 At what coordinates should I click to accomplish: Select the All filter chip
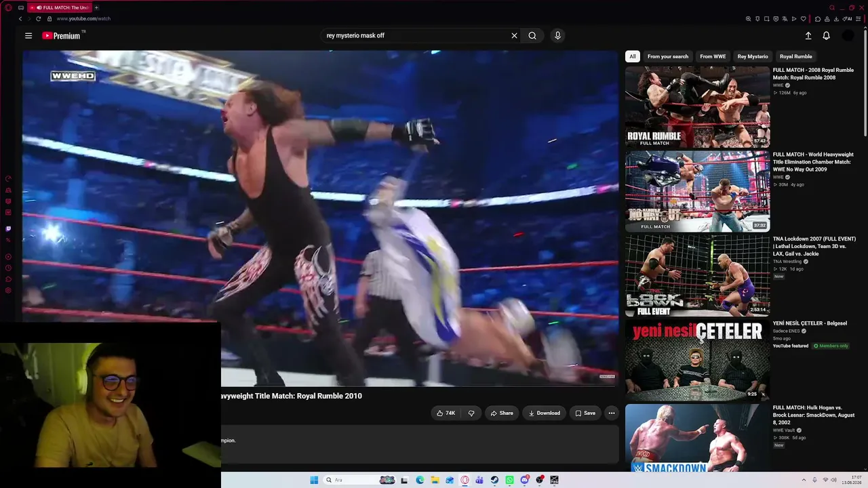[633, 56]
